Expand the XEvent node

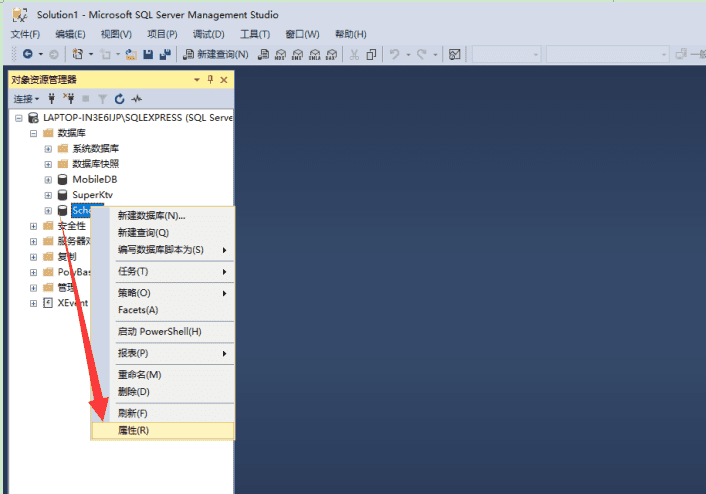pos(33,303)
